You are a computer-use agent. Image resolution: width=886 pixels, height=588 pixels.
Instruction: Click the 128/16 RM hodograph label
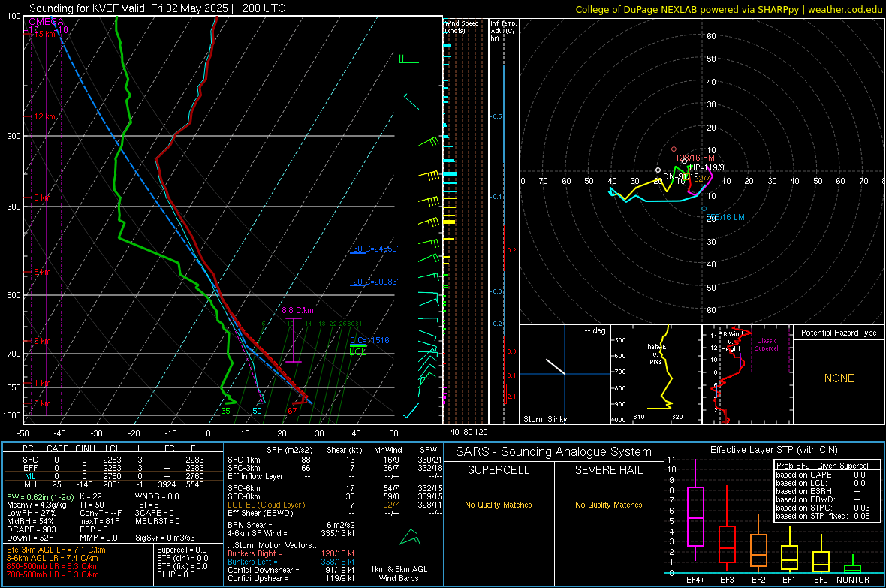[x=695, y=158]
